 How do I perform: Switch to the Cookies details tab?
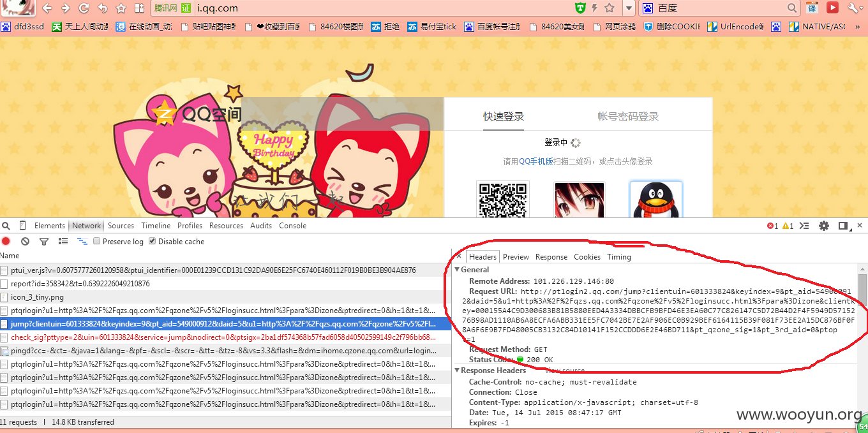587,257
